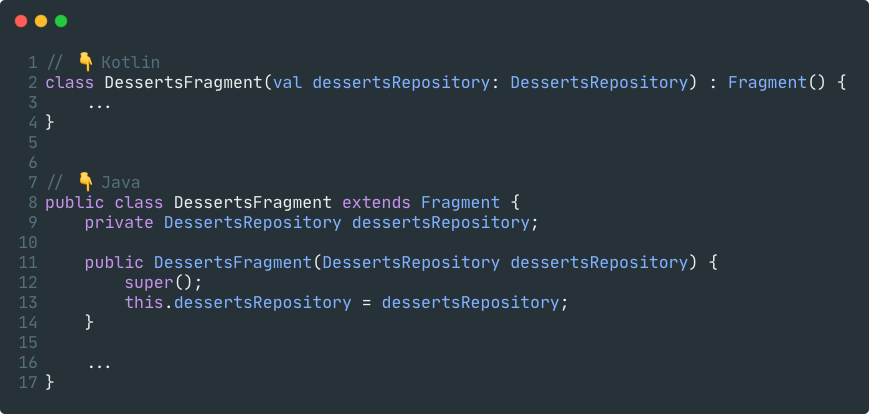Image resolution: width=869 pixels, height=414 pixels.
Task: Click line number 8 in gutter
Action: pyautogui.click(x=33, y=202)
